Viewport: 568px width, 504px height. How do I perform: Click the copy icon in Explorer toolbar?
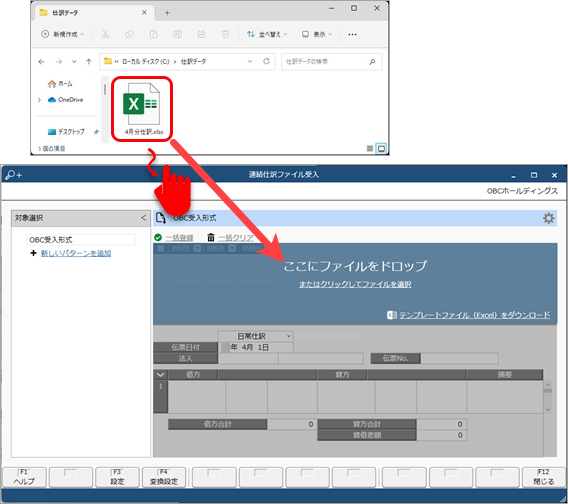(x=129, y=34)
